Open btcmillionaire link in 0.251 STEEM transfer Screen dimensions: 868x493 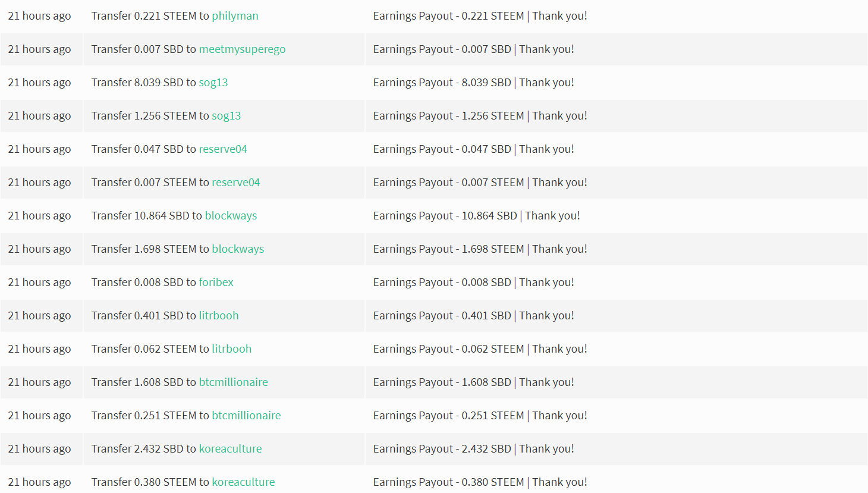[x=247, y=416]
